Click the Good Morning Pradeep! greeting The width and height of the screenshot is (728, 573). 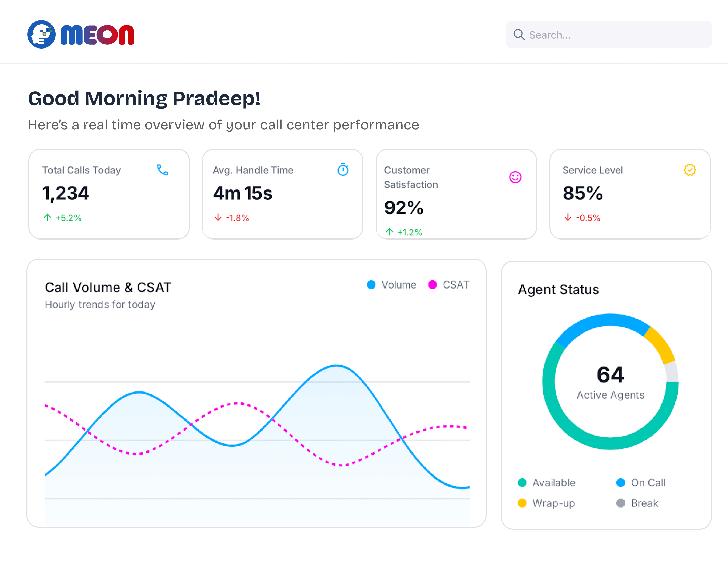click(144, 99)
